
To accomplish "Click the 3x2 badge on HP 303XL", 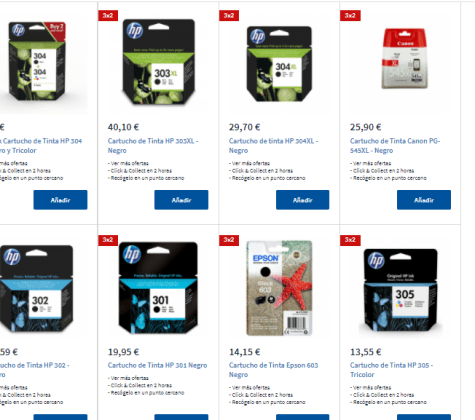I will point(108,15).
